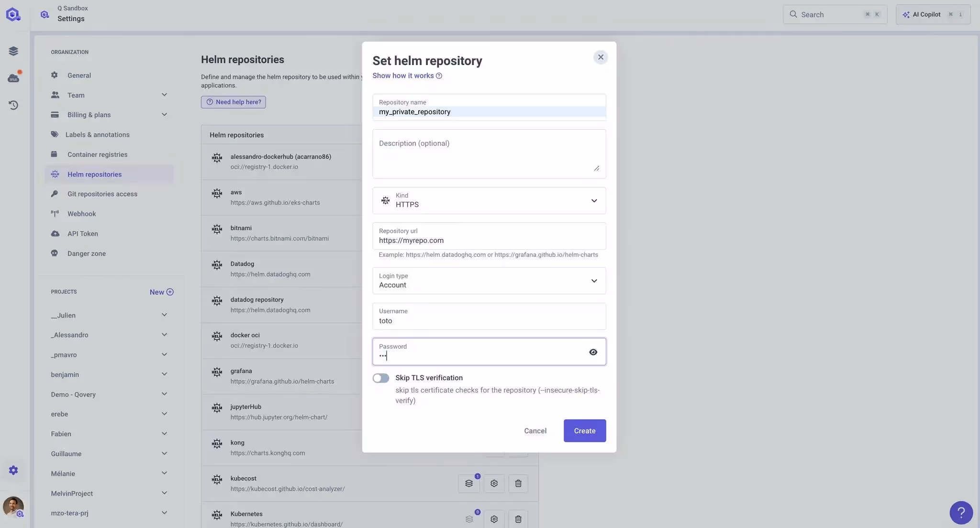Click the kubecost services layers icon
The image size is (980, 528).
tap(469, 484)
